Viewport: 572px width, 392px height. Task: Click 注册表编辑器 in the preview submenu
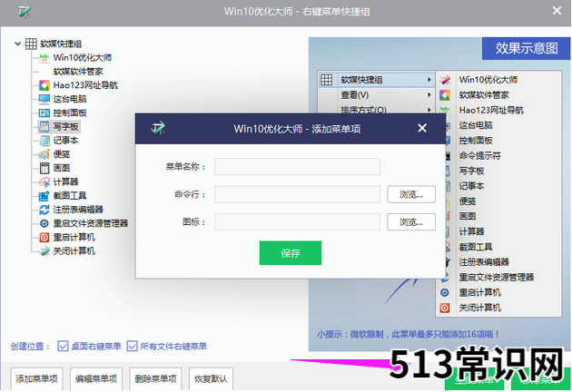(x=484, y=262)
